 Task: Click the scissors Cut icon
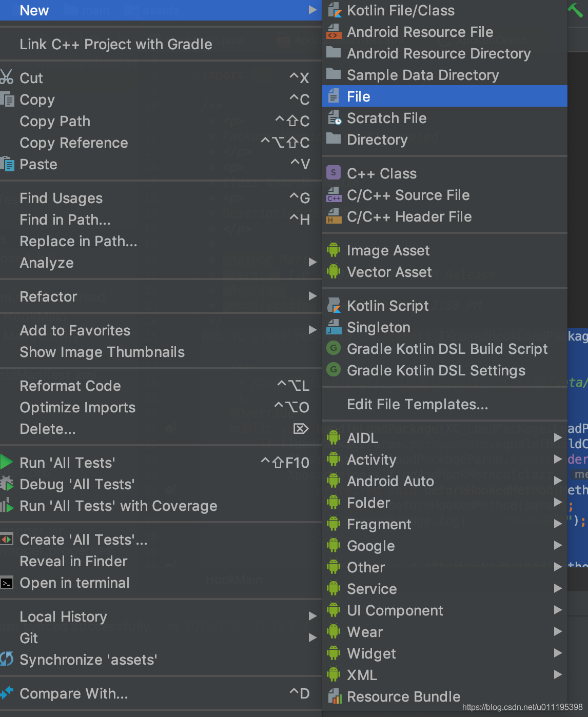tap(7, 77)
